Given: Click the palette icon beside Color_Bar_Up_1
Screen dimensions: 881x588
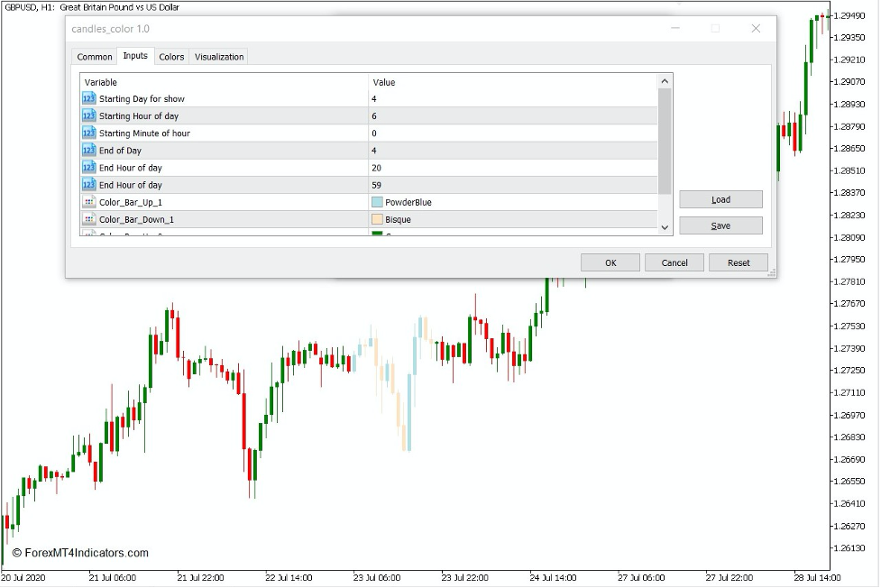Looking at the screenshot, I should pyautogui.click(x=88, y=201).
